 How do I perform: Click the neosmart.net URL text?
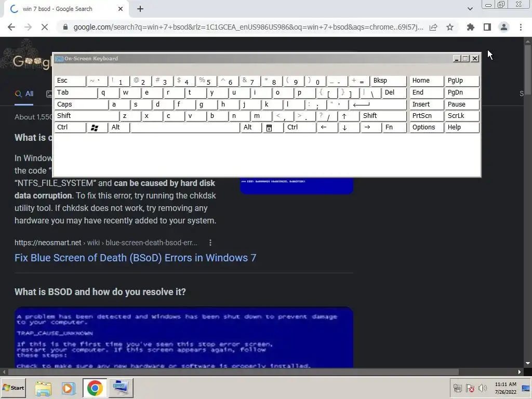point(106,243)
